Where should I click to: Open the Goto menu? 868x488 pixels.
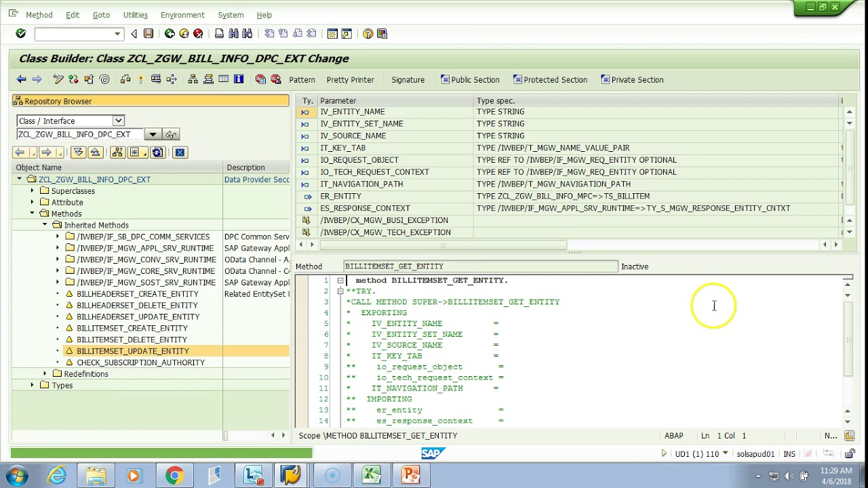click(x=101, y=15)
